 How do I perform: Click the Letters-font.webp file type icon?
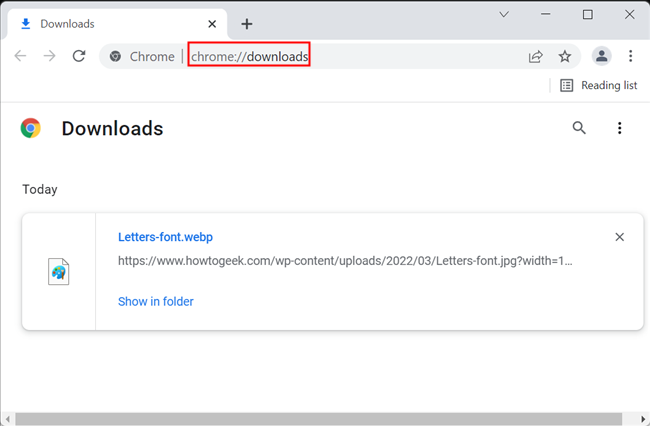(58, 271)
